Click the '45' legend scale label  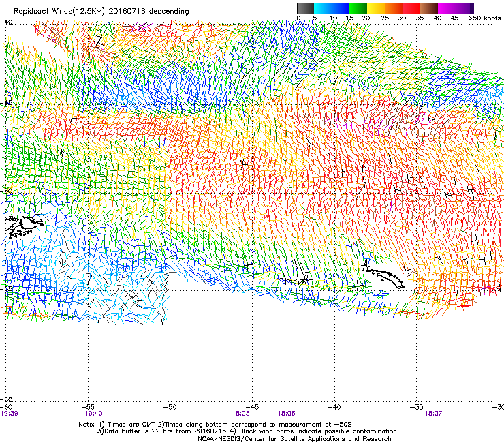454,18
